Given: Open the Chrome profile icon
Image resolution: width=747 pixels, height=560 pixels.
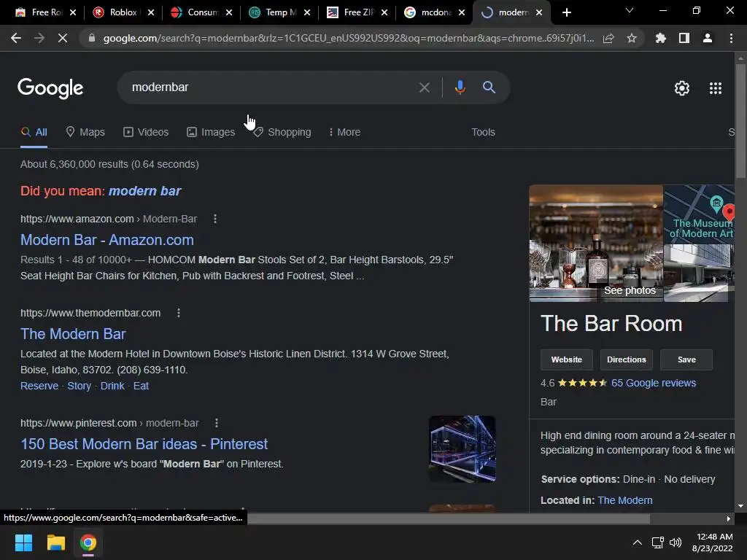Looking at the screenshot, I should pyautogui.click(x=708, y=38).
